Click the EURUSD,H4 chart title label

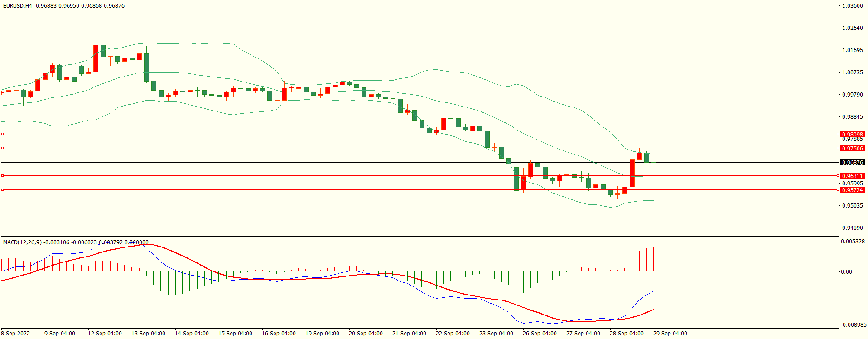click(17, 6)
